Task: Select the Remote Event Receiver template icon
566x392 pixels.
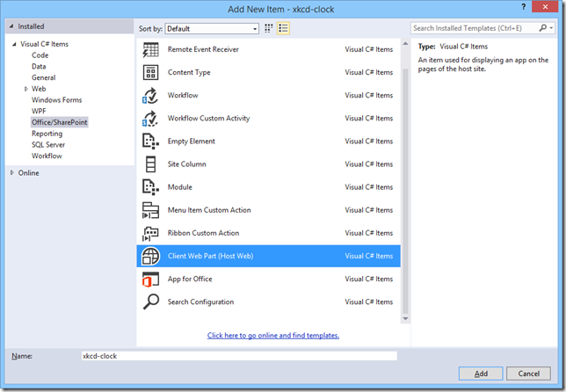Action: click(x=150, y=50)
